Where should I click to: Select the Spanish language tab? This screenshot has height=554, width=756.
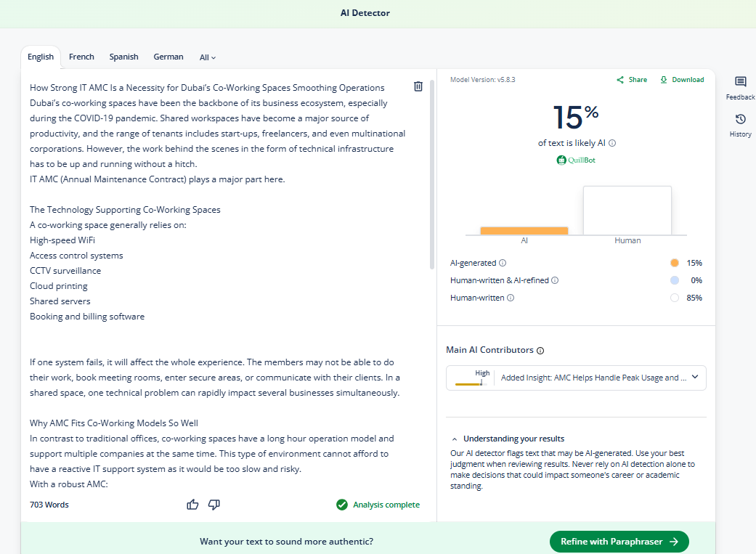(x=123, y=57)
